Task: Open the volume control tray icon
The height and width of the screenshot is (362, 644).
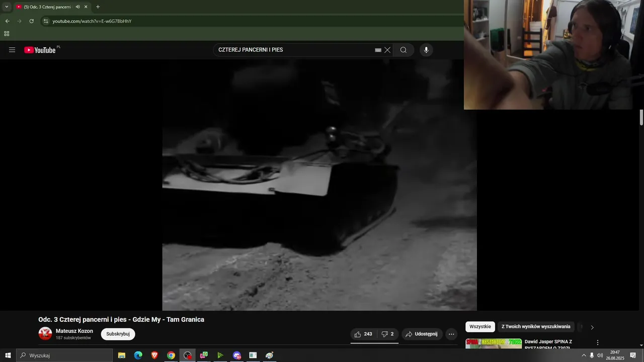Action: (600, 355)
